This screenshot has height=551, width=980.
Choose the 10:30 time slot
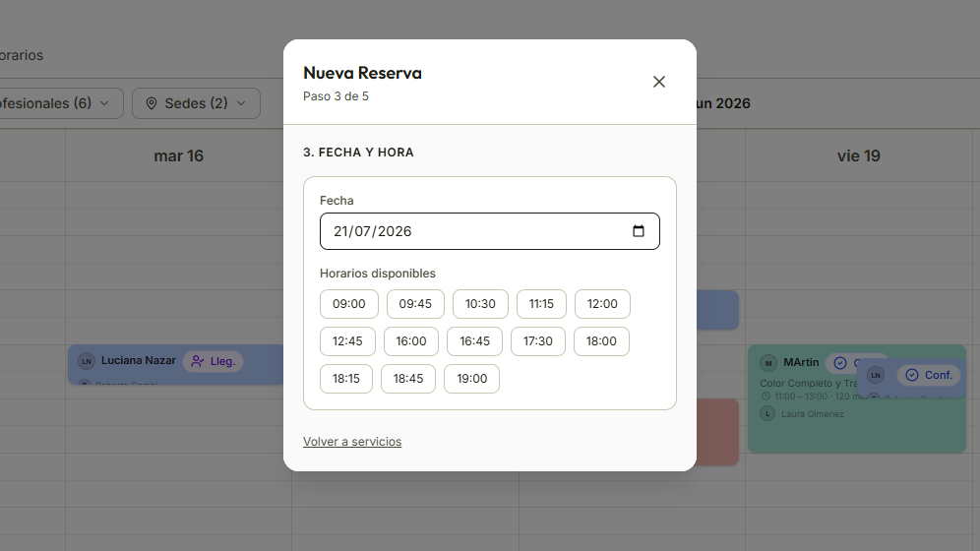pos(480,304)
